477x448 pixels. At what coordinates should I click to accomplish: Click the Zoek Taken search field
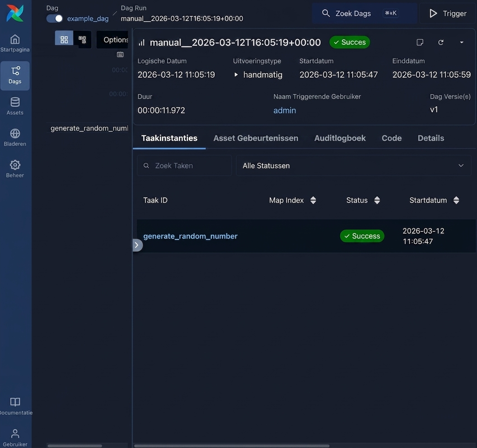184,166
